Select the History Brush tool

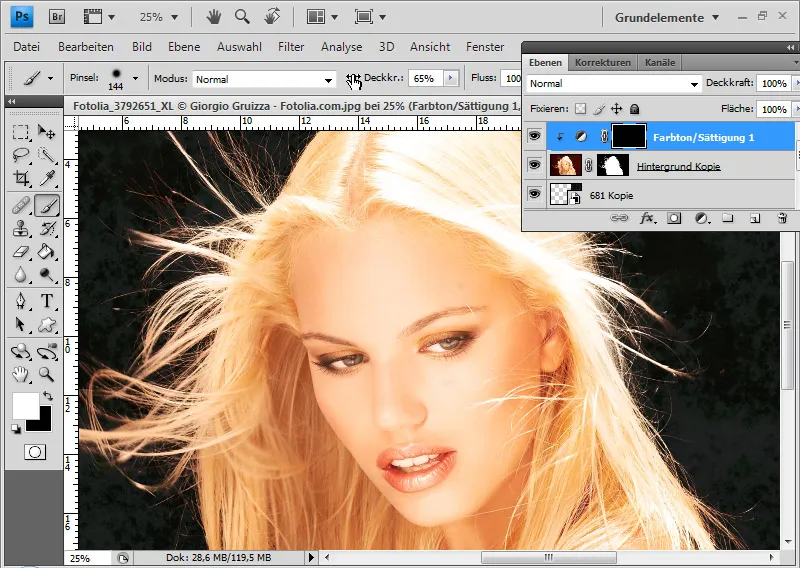tap(46, 228)
